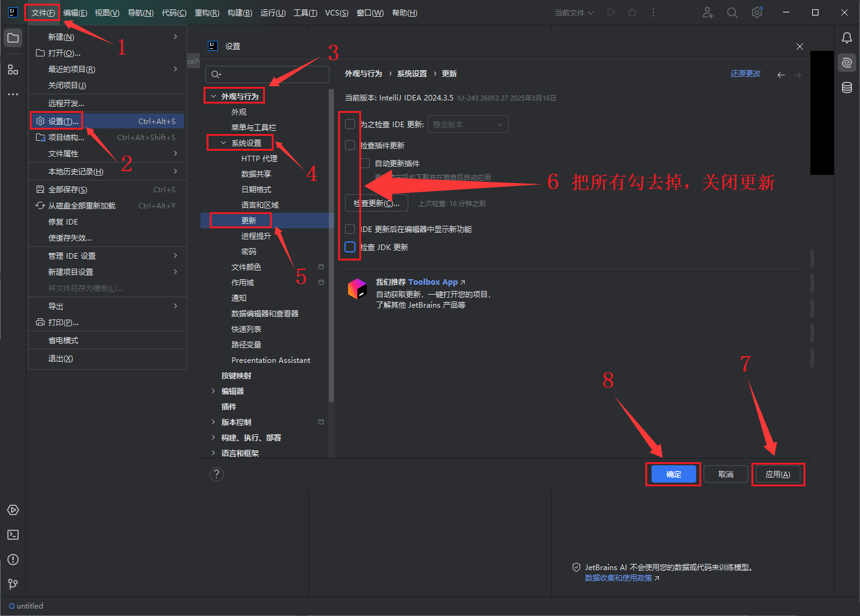Toggle the 检查 JDK 更新 checkbox
Viewport: 860px width, 616px height.
(350, 247)
